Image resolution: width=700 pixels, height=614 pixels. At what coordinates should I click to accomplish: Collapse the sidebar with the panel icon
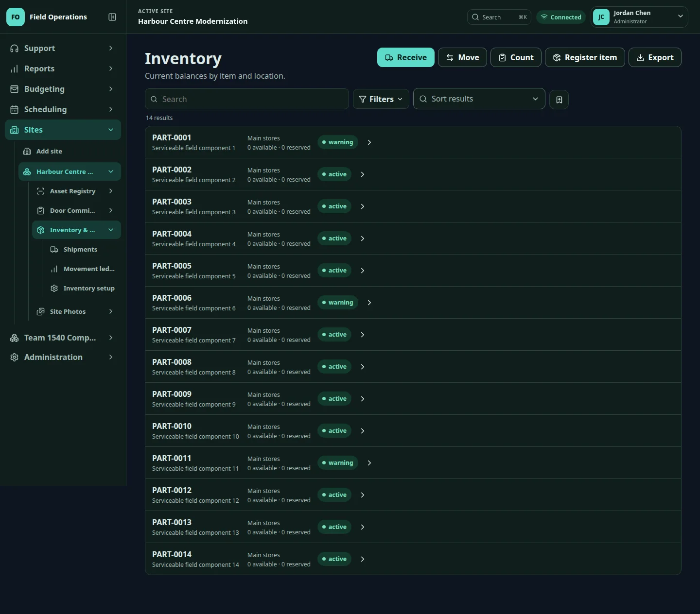click(112, 17)
